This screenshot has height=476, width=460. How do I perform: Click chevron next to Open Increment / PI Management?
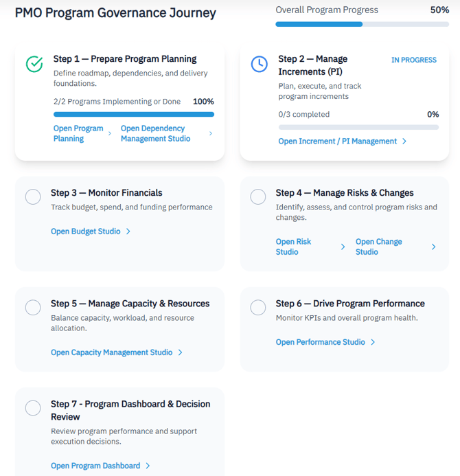point(404,141)
